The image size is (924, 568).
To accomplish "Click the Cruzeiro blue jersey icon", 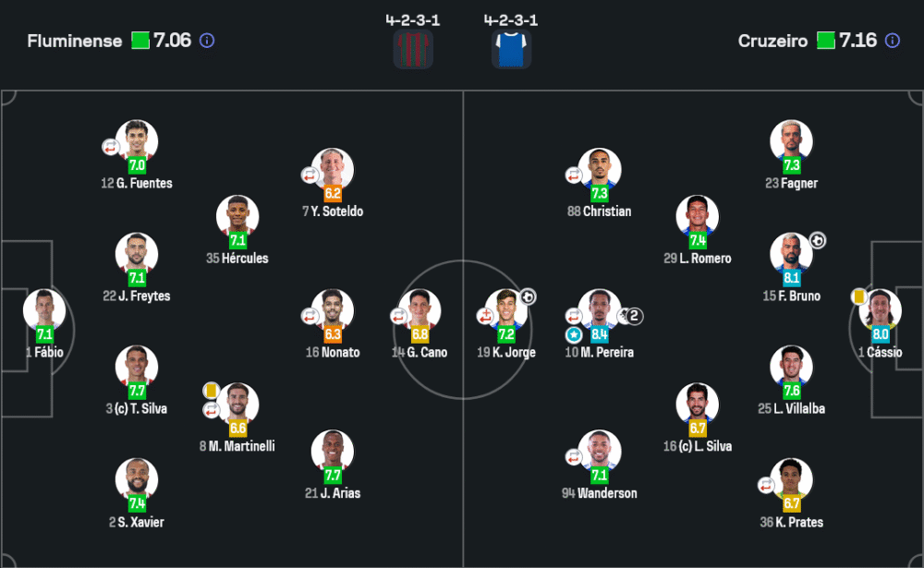I will [x=511, y=49].
